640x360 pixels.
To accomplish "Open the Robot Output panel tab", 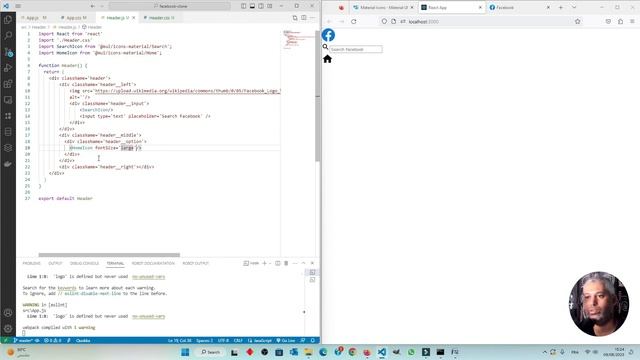I will [x=196, y=264].
